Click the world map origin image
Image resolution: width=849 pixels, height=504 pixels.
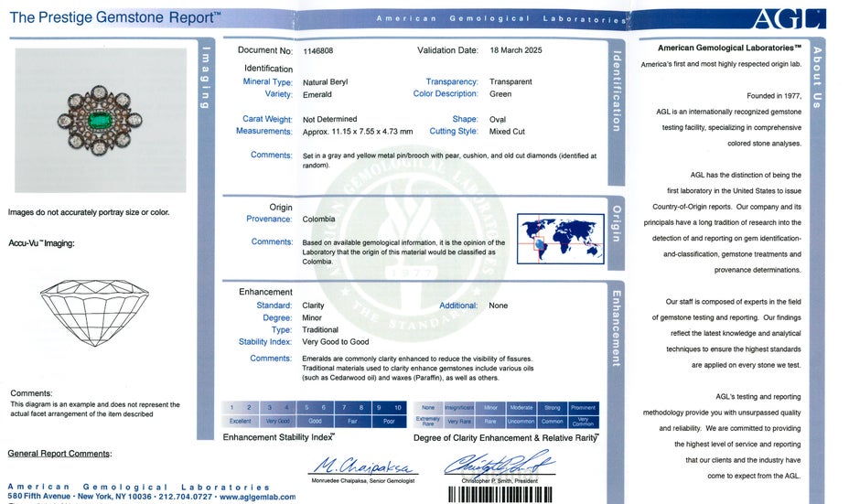coord(561,239)
